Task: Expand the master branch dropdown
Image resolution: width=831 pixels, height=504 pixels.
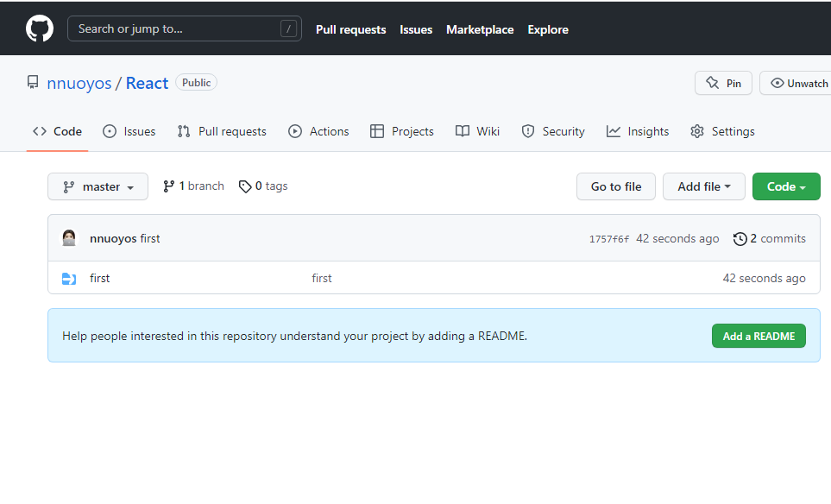Action: [98, 186]
